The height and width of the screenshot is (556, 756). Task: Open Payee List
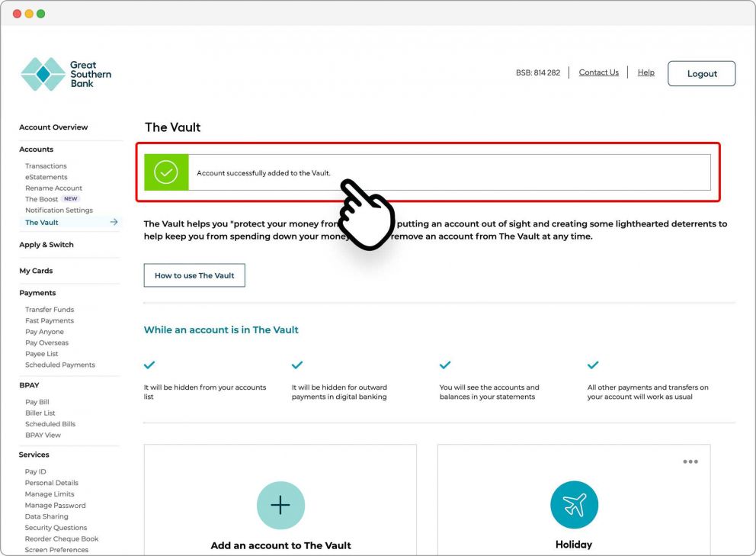coord(41,354)
